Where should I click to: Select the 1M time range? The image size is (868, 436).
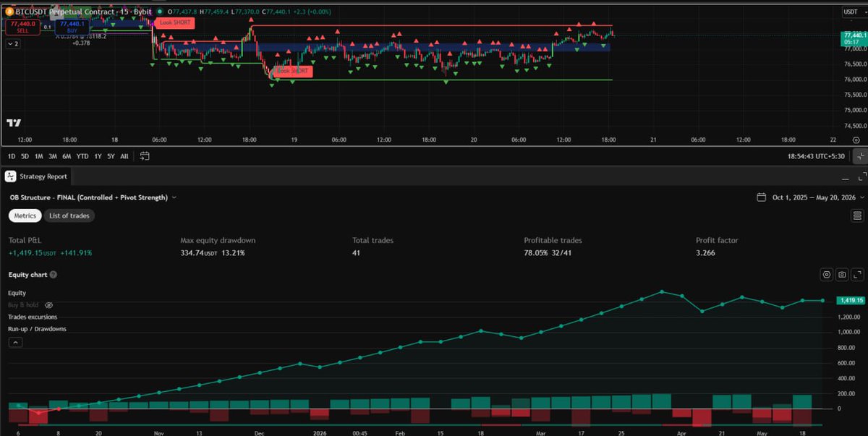[x=39, y=155]
